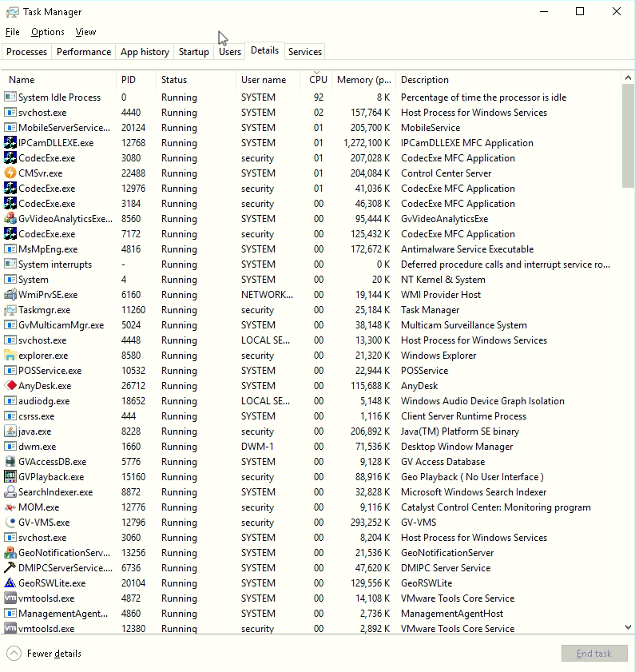The image size is (635, 672).
Task: Click the System Idle Process icon
Action: [10, 97]
